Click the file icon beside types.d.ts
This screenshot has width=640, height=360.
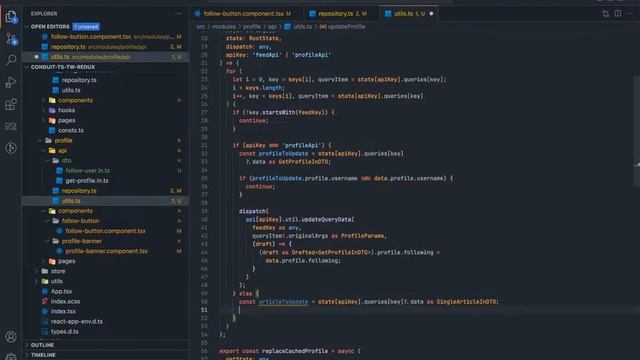click(x=45, y=331)
